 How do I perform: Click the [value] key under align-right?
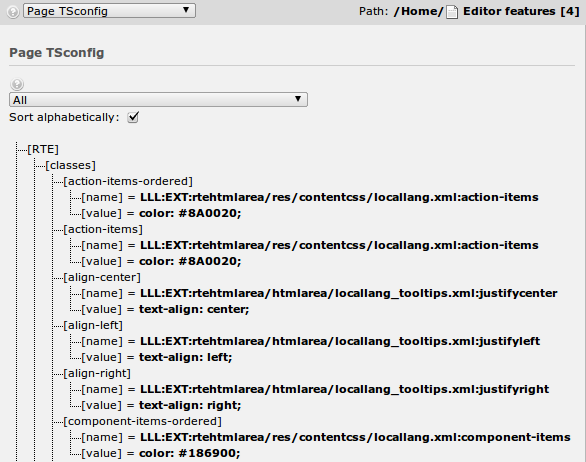click(x=102, y=406)
